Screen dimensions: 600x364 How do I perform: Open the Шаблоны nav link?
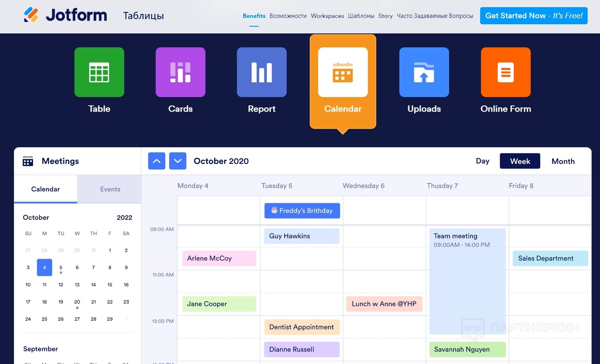click(361, 16)
